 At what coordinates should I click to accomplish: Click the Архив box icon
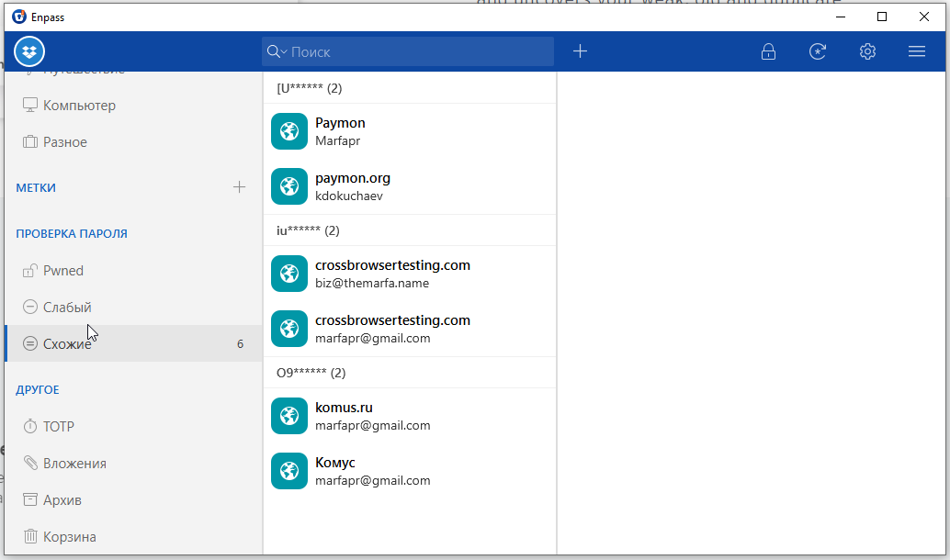[x=29, y=499]
